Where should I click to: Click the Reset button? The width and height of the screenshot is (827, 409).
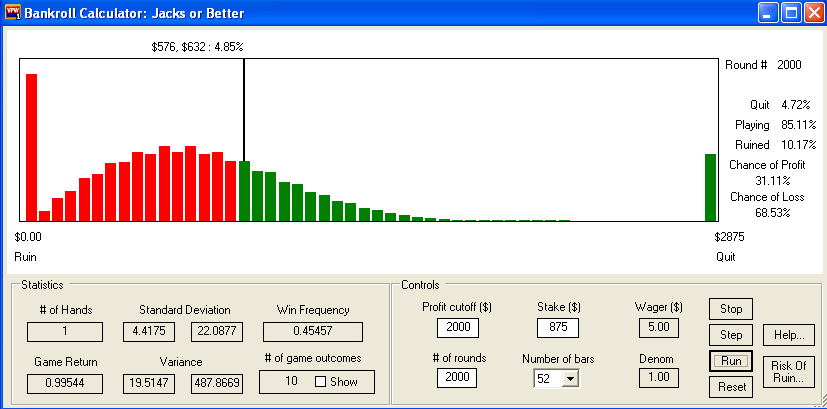coord(730,387)
